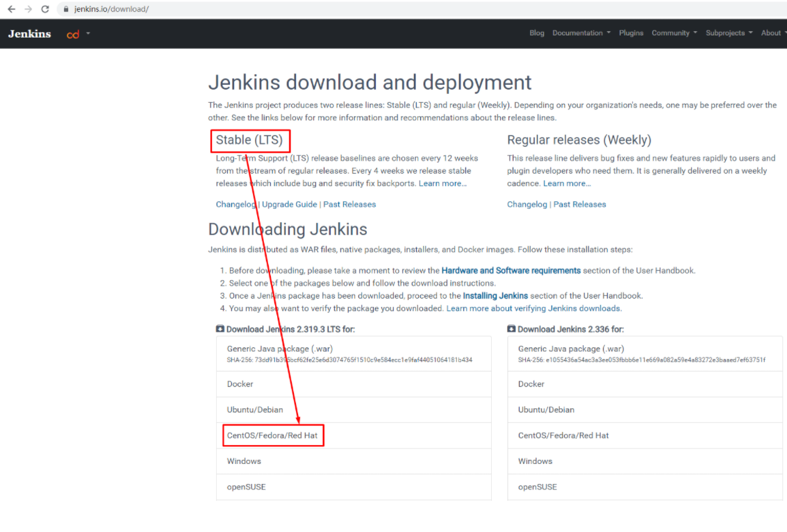Viewport: 787px width, 532px height.
Task: Click the CD Foundation logo icon
Action: click(73, 34)
